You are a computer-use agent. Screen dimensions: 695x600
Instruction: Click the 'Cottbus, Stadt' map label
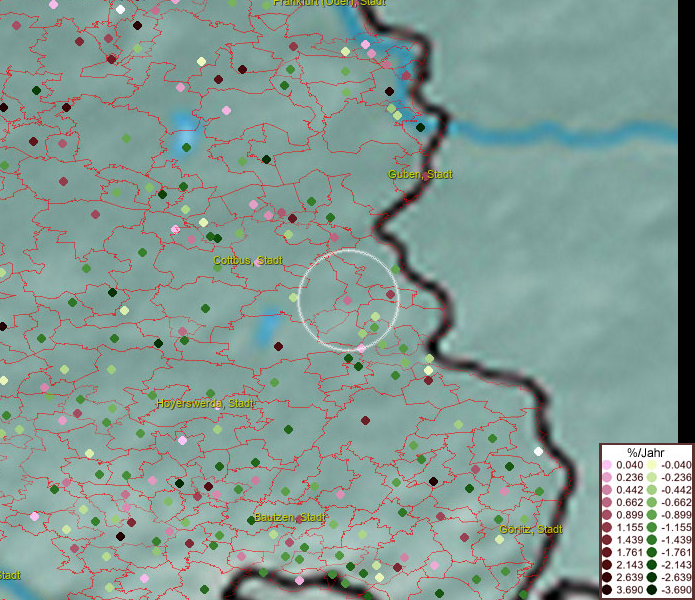pyautogui.click(x=248, y=260)
